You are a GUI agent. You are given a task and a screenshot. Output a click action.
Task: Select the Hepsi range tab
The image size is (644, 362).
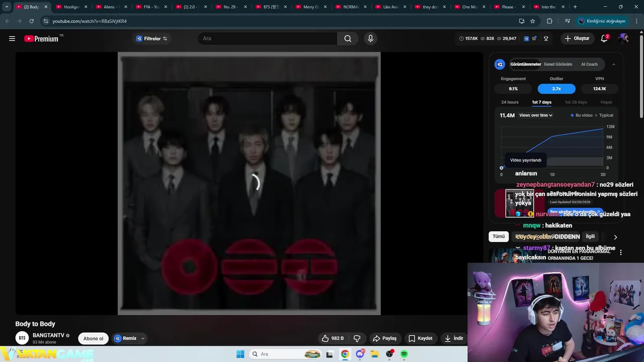click(x=606, y=102)
